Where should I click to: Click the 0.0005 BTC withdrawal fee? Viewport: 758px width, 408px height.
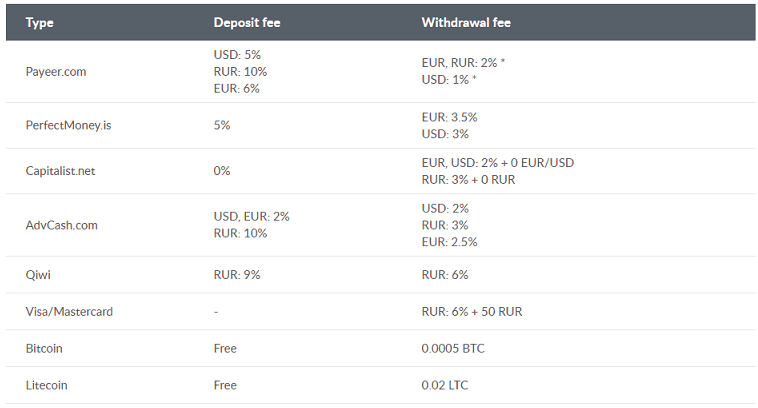[453, 348]
